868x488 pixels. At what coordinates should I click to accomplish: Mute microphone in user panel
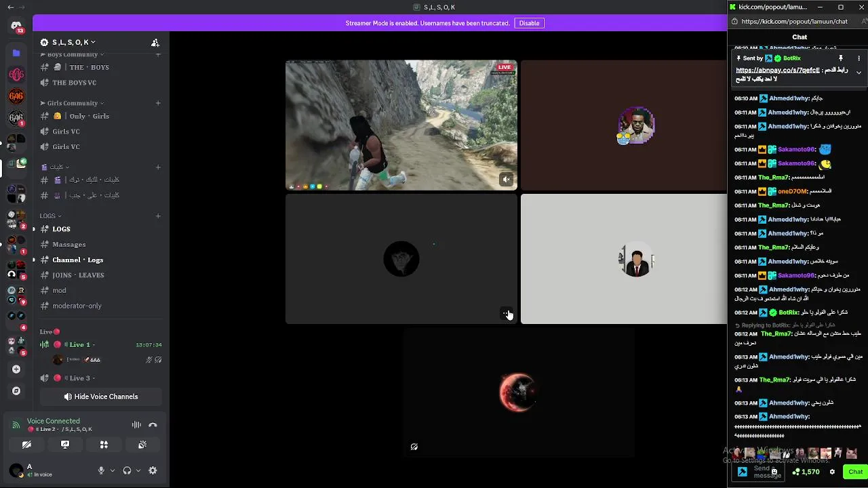(x=101, y=470)
